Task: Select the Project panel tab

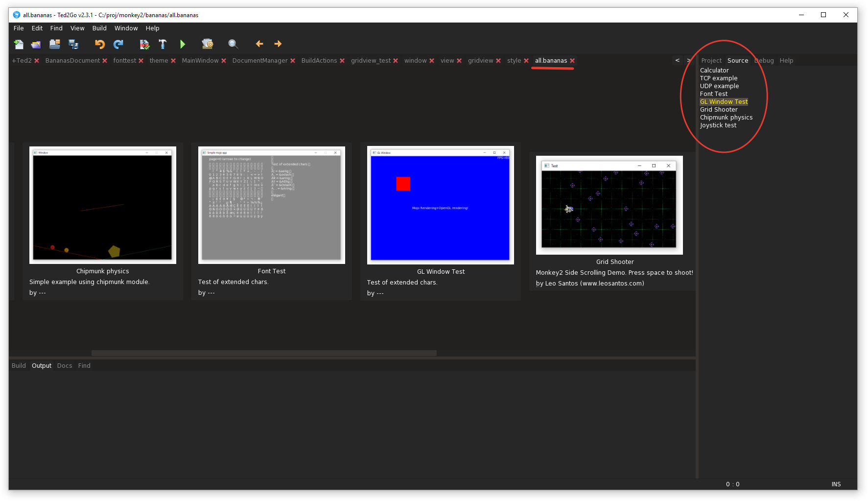Action: (x=711, y=61)
